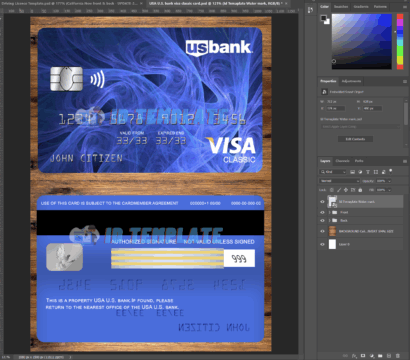Hide the Id Template Water mark layer
410x360 pixels.
point(322,202)
